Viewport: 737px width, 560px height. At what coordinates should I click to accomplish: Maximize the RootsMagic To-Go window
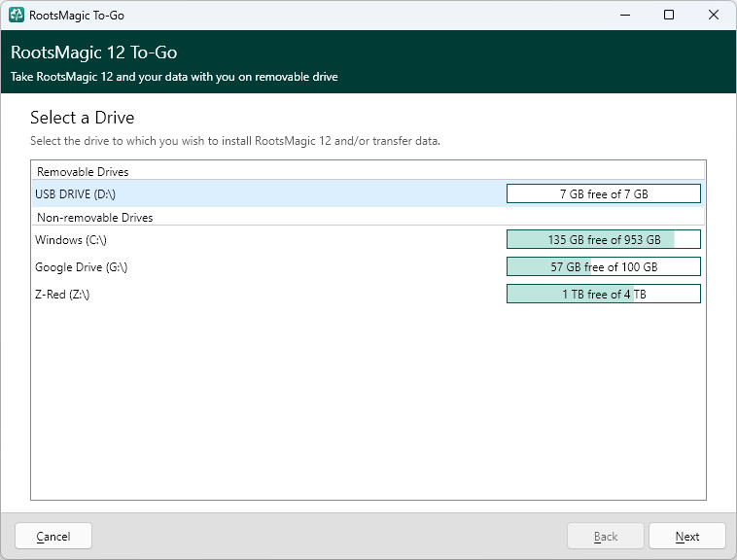pos(669,15)
